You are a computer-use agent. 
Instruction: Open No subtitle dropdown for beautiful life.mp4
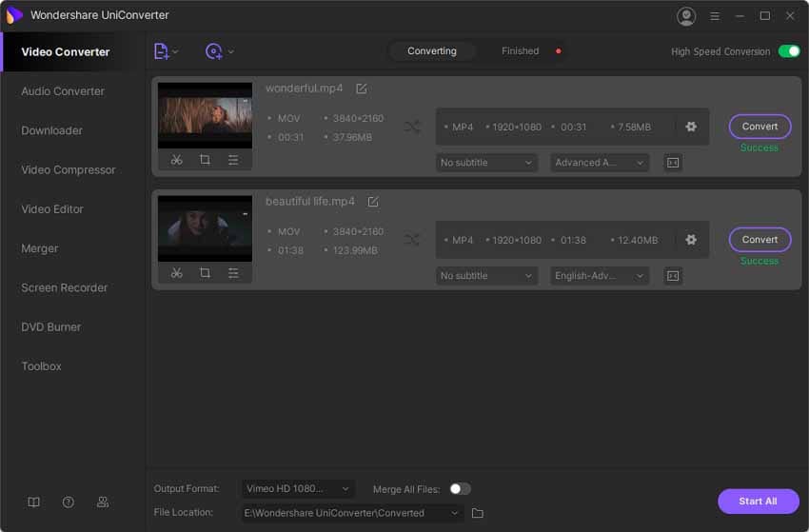[486, 276]
